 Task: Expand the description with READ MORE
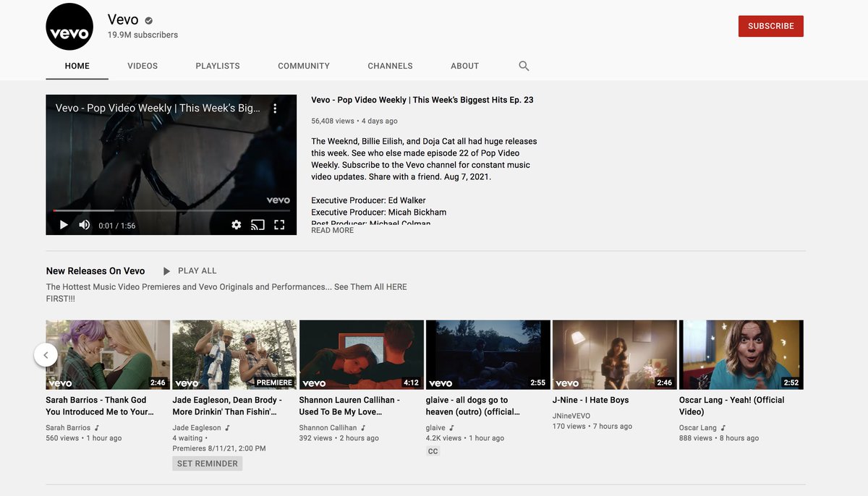tap(332, 228)
